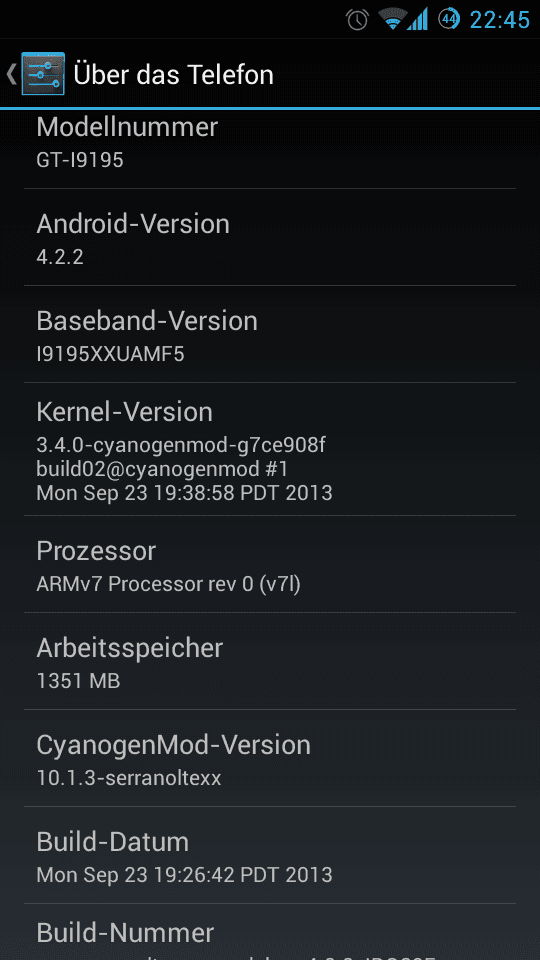
Task: Open the Prozessor list item
Action: pyautogui.click(x=270, y=564)
